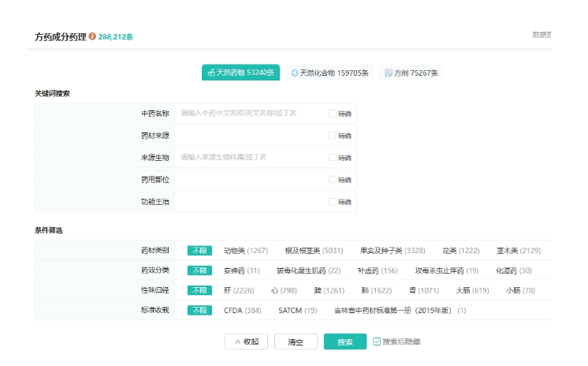The image size is (588, 366).
Task: Open the 天然化合物 tab
Action: [329, 73]
